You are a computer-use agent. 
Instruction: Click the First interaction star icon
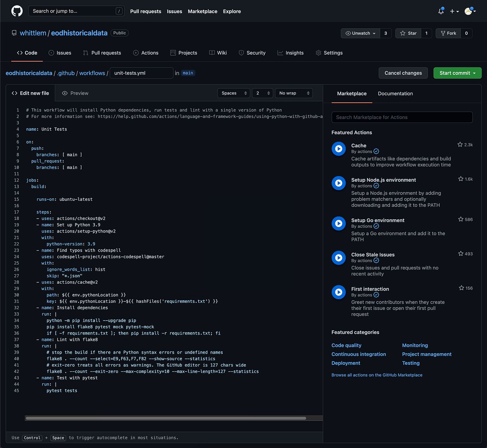tap(461, 288)
